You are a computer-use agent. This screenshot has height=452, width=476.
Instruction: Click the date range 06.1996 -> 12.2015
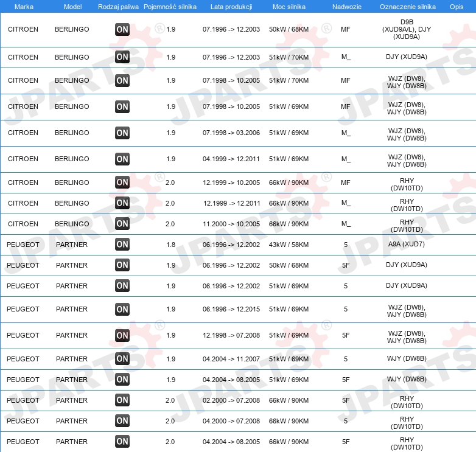tap(231, 309)
